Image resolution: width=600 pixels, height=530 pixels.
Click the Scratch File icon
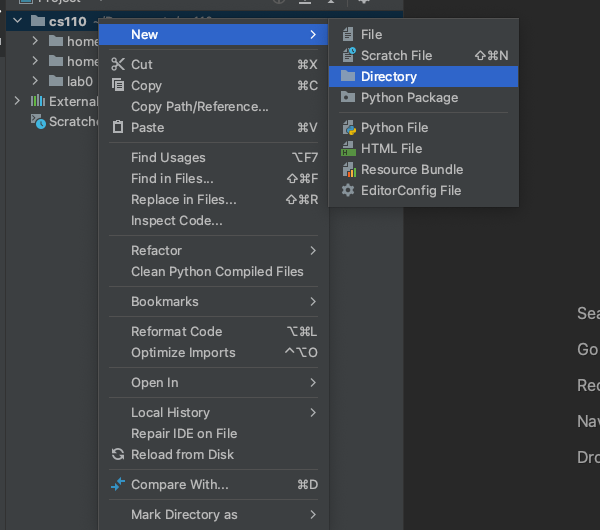point(349,55)
